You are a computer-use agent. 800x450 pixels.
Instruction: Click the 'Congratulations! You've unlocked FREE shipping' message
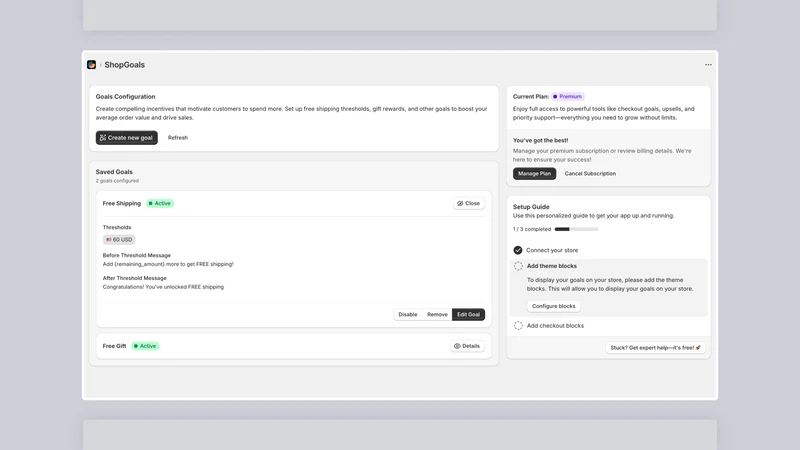[163, 287]
